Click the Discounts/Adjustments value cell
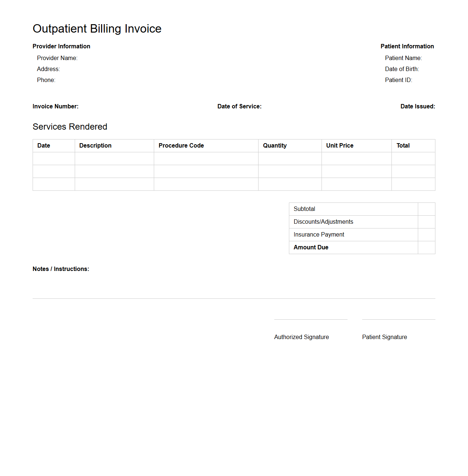 pos(426,222)
